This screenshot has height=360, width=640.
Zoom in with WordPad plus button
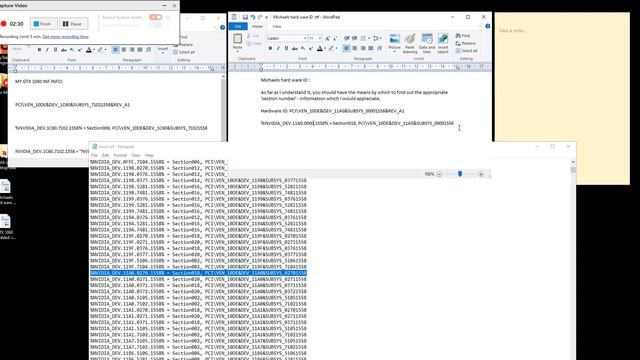[481, 174]
